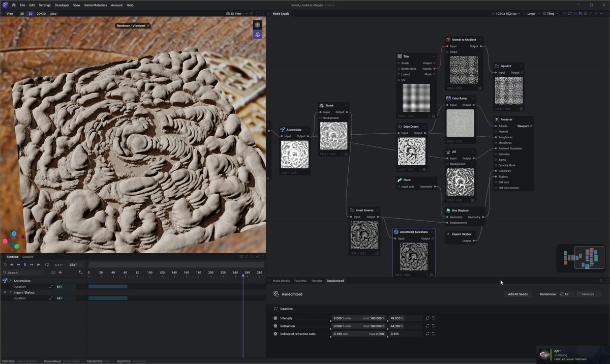Click the home icon in the menu bar
610x364 pixels.
pyautogui.click(x=14, y=5)
